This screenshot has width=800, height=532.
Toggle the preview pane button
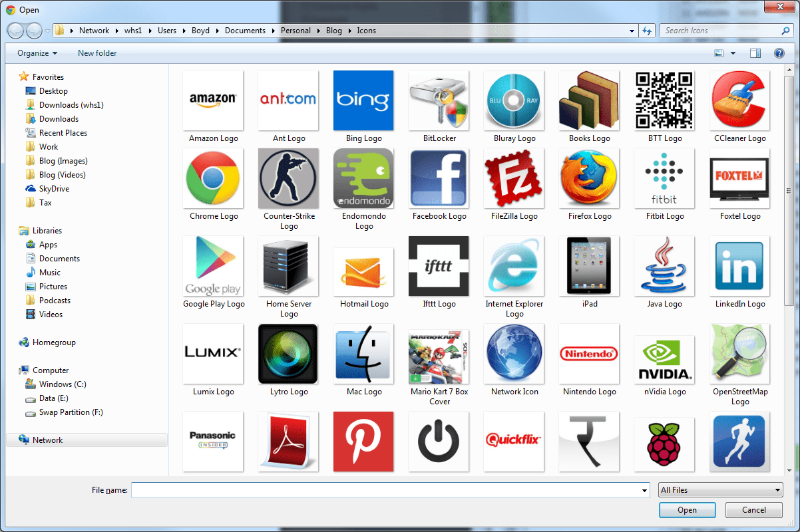click(755, 53)
